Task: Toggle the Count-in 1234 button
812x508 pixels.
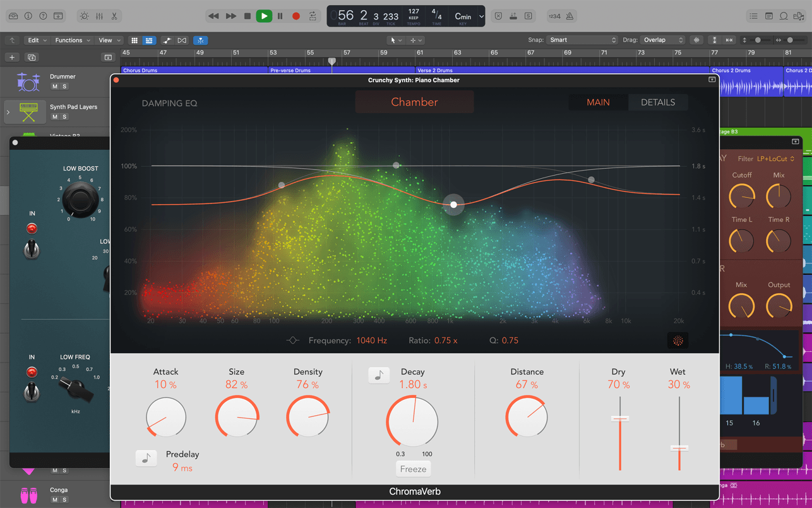Action: click(x=554, y=16)
